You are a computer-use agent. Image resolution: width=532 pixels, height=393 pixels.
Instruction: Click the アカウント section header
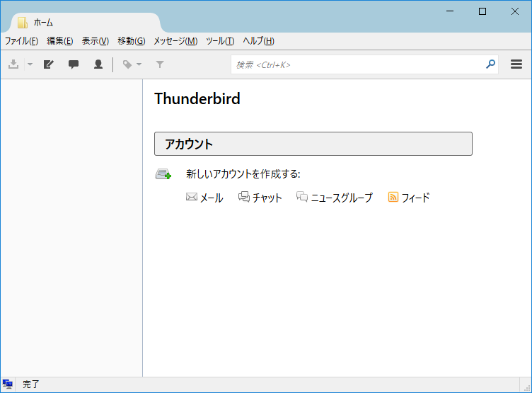[313, 144]
